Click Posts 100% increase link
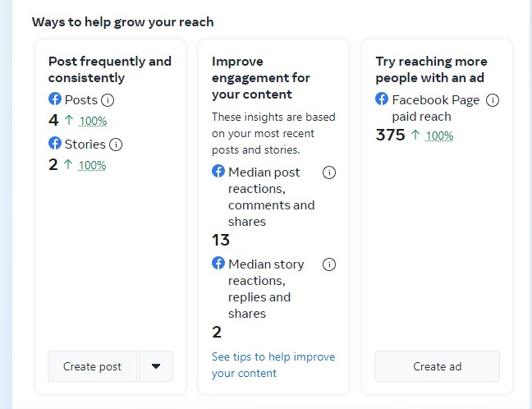The width and height of the screenshot is (532, 409). click(x=93, y=122)
